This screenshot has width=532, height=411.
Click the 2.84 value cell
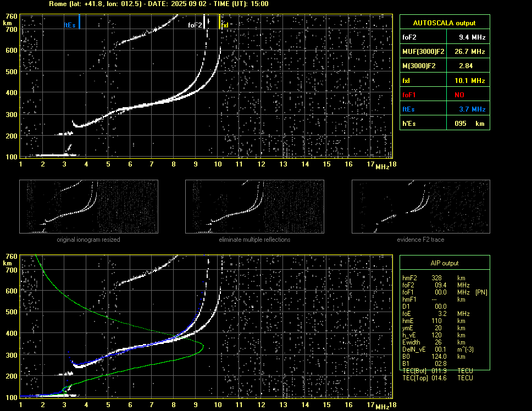[468, 66]
